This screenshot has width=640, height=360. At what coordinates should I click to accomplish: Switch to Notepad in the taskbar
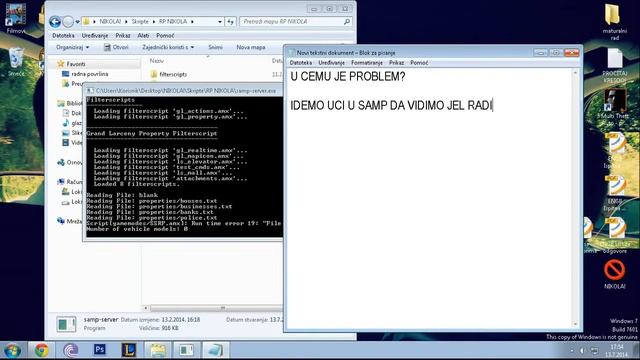(x=215, y=350)
